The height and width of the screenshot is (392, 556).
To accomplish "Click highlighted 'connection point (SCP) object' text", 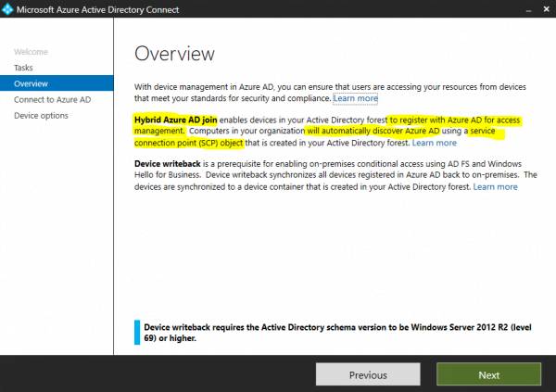I will click(x=189, y=143).
